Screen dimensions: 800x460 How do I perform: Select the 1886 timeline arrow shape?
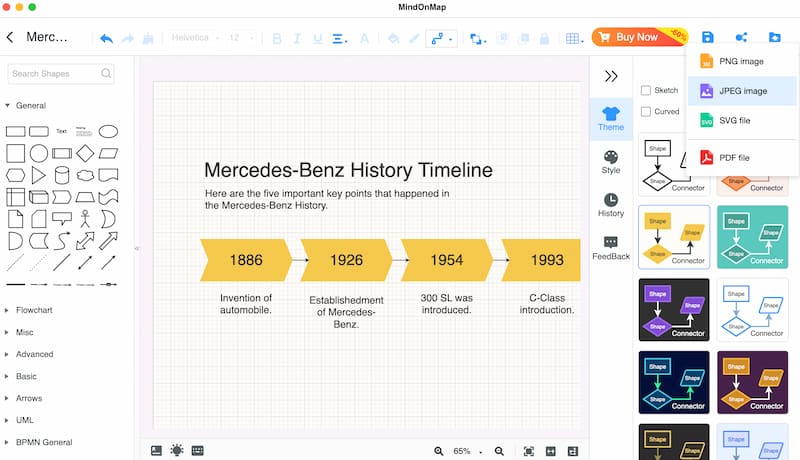click(x=246, y=260)
